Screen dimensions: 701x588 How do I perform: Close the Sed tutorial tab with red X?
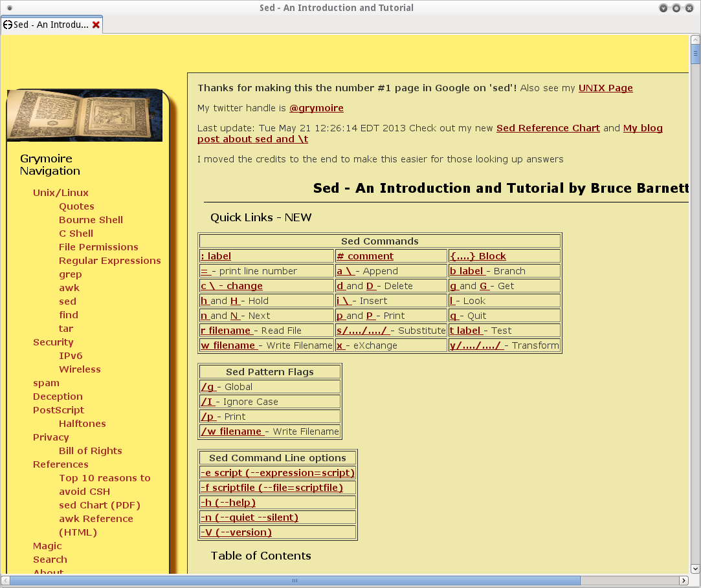click(96, 25)
